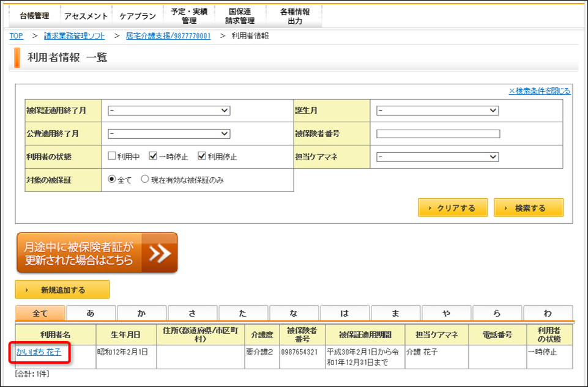
Task: Click the 利用者情報 一覧 page heading
Action: [67, 57]
